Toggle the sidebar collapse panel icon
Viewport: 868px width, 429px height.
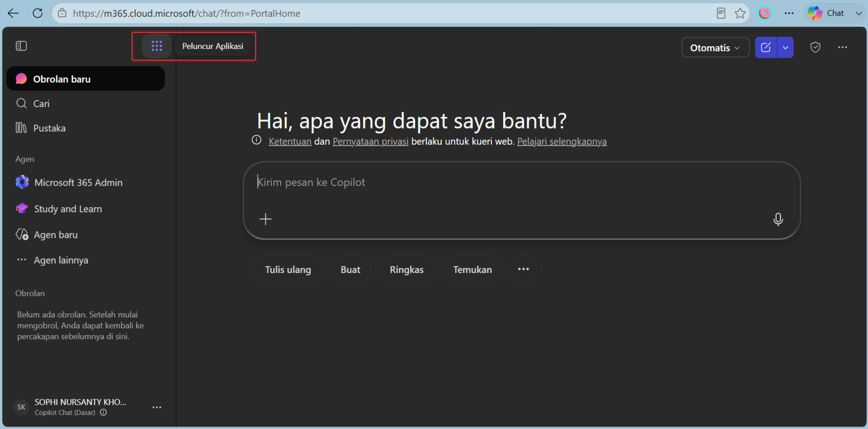click(x=21, y=46)
